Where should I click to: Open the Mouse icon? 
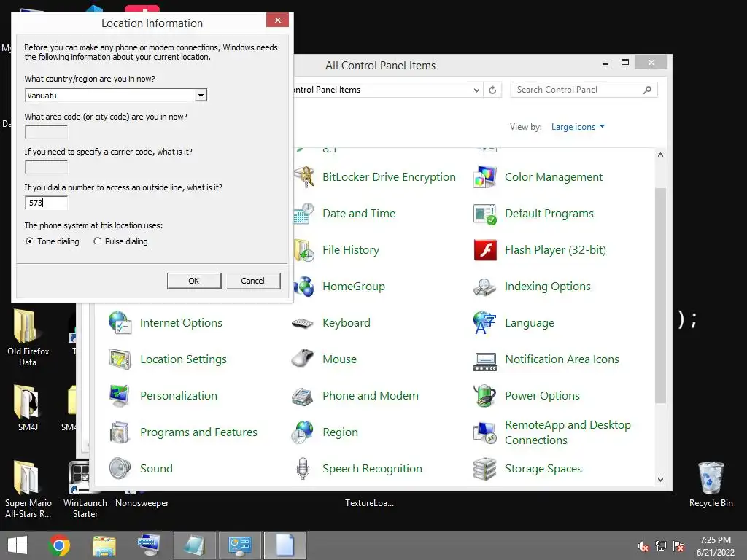point(303,359)
